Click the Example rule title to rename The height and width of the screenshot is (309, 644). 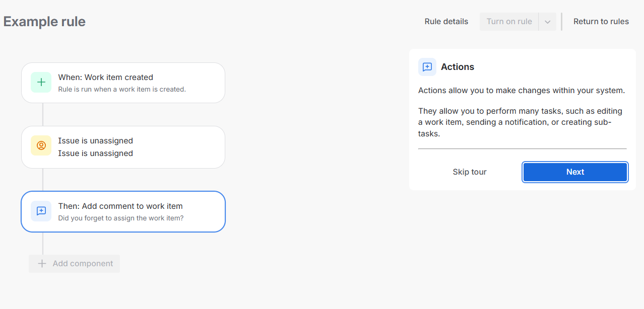(x=44, y=21)
